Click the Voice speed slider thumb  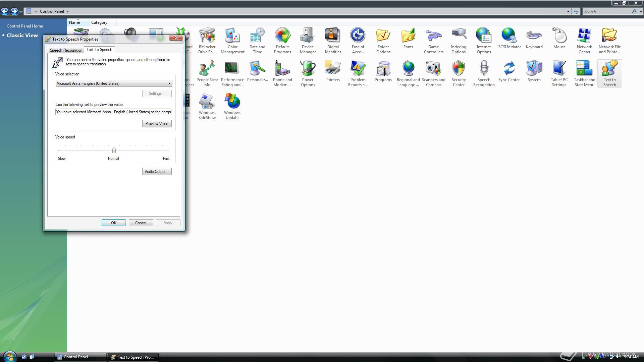pyautogui.click(x=114, y=150)
